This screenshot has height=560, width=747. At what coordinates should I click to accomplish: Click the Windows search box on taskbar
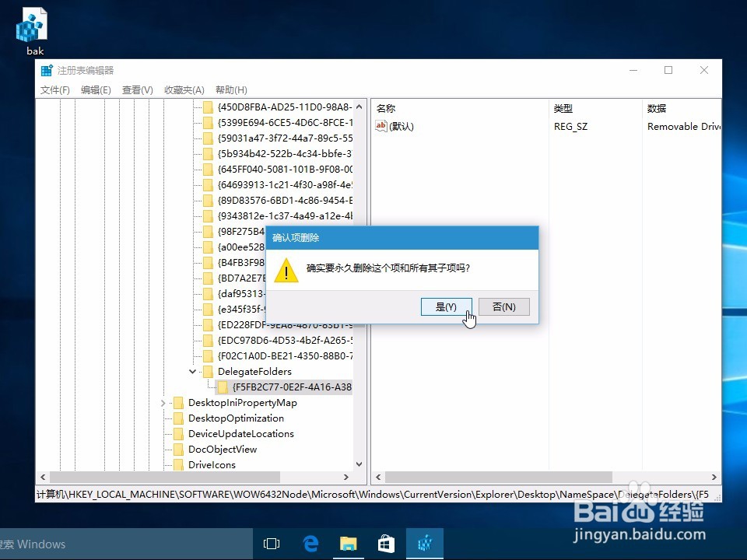pyautogui.click(x=126, y=544)
